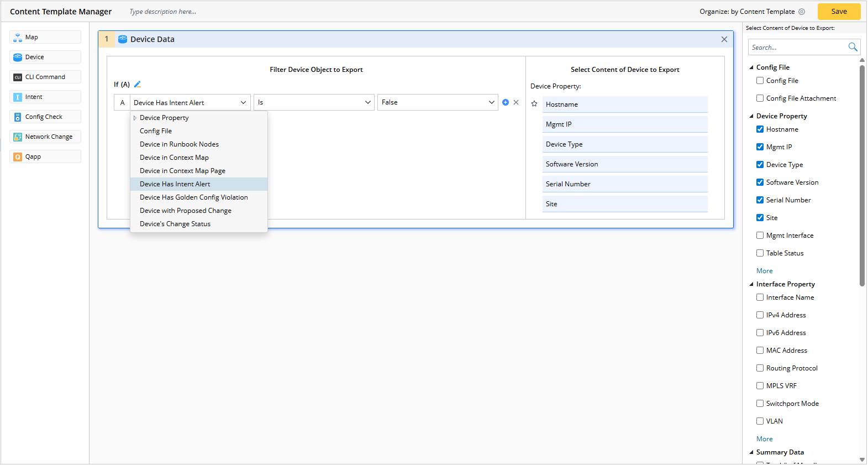Select the CLI Command icon
Image resolution: width=868 pixels, height=465 pixels.
coord(18,77)
